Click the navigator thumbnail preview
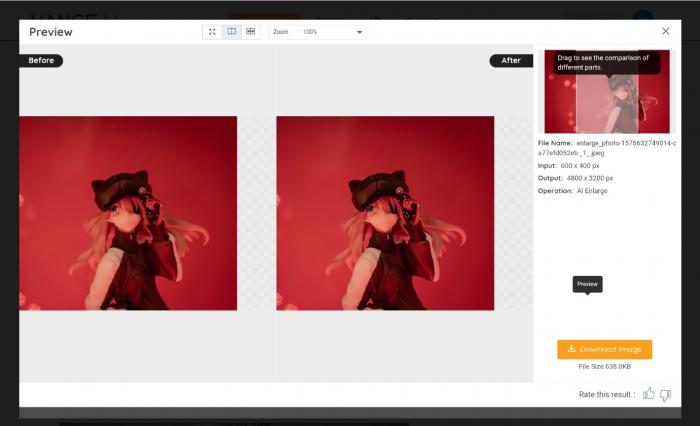The width and height of the screenshot is (700, 426). [x=607, y=92]
